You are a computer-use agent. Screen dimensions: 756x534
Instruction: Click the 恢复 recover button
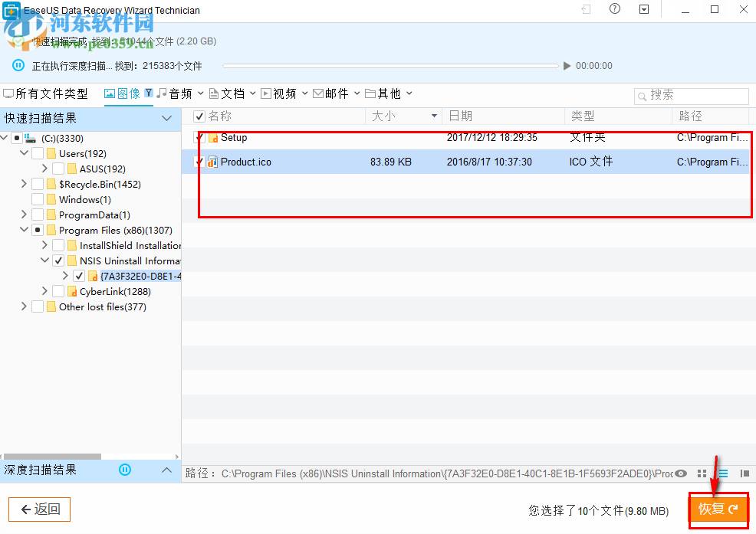click(717, 508)
